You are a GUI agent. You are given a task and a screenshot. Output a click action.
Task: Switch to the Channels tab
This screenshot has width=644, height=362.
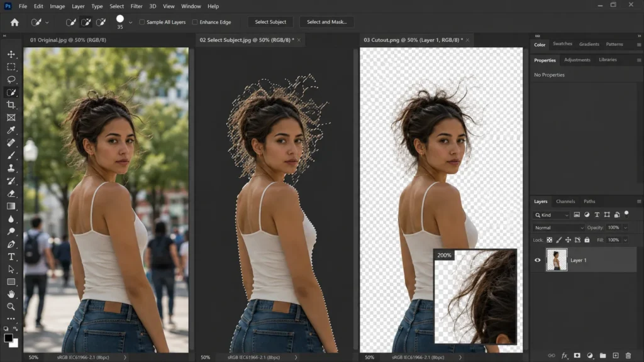pos(565,202)
